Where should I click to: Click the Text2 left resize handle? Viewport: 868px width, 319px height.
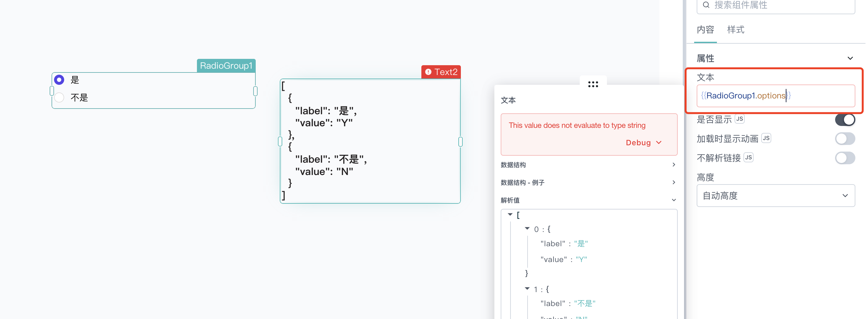pyautogui.click(x=280, y=141)
